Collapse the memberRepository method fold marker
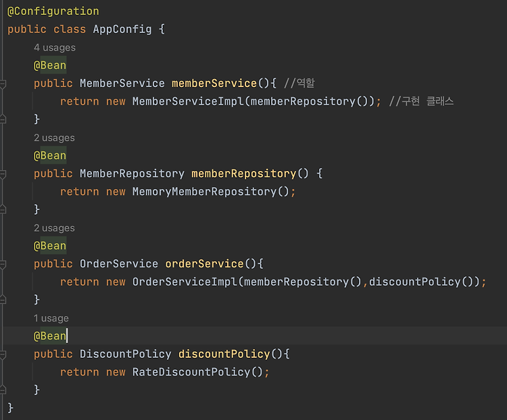The height and width of the screenshot is (420, 507). [3, 174]
